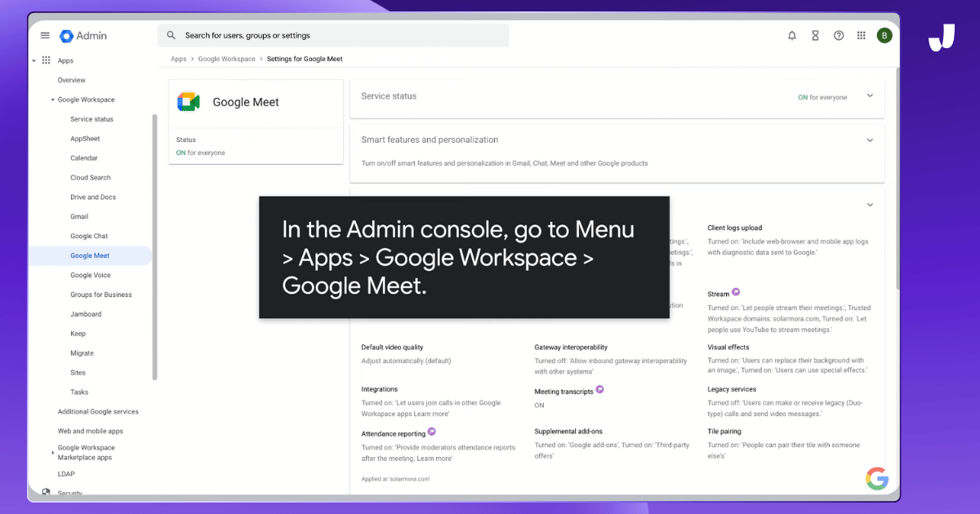This screenshot has width=980, height=514.
Task: Expand the Smart features and personalization chevron
Action: point(870,140)
